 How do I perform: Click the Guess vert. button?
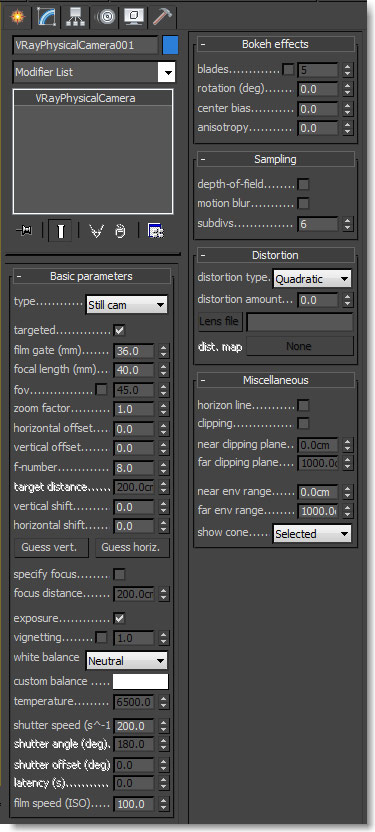click(52, 548)
